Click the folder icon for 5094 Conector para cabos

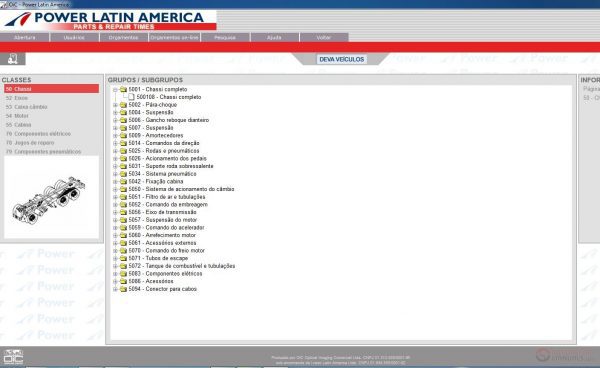click(x=123, y=289)
